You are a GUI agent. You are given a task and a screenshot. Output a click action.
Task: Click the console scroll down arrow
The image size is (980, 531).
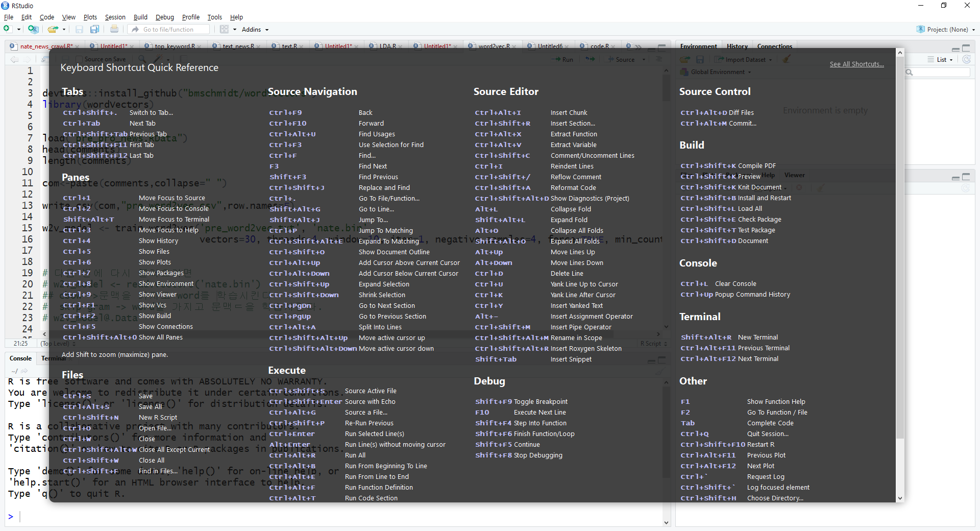(666, 522)
